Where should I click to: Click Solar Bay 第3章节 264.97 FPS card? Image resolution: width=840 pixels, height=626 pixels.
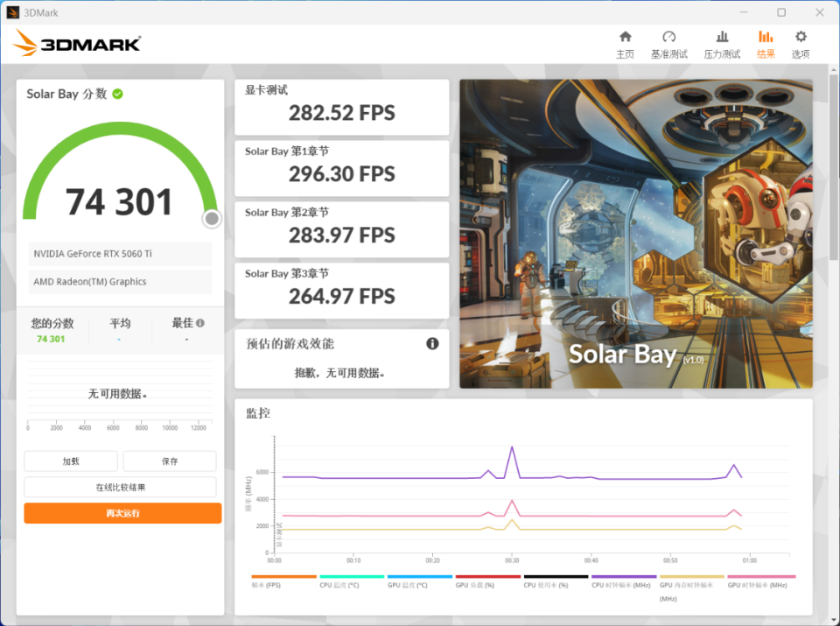(x=342, y=291)
